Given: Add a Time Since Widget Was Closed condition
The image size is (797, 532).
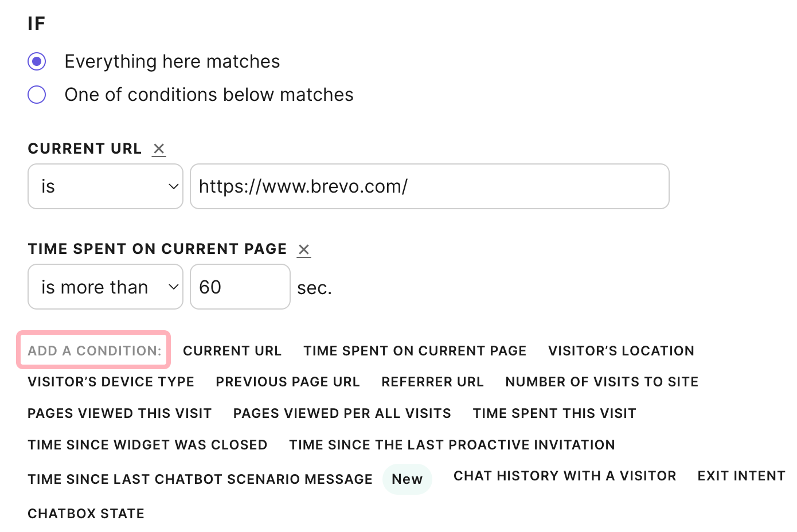Looking at the screenshot, I should point(147,445).
